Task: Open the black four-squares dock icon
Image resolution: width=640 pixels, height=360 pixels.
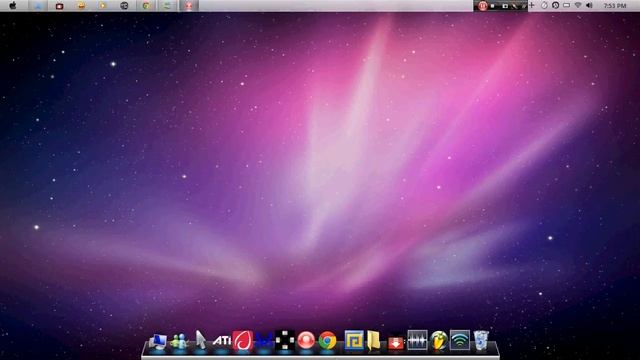Action: (x=284, y=340)
